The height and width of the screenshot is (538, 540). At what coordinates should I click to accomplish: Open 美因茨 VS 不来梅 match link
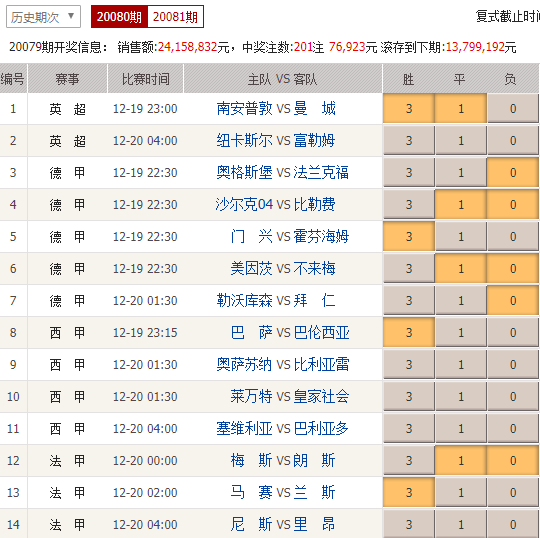tap(283, 269)
